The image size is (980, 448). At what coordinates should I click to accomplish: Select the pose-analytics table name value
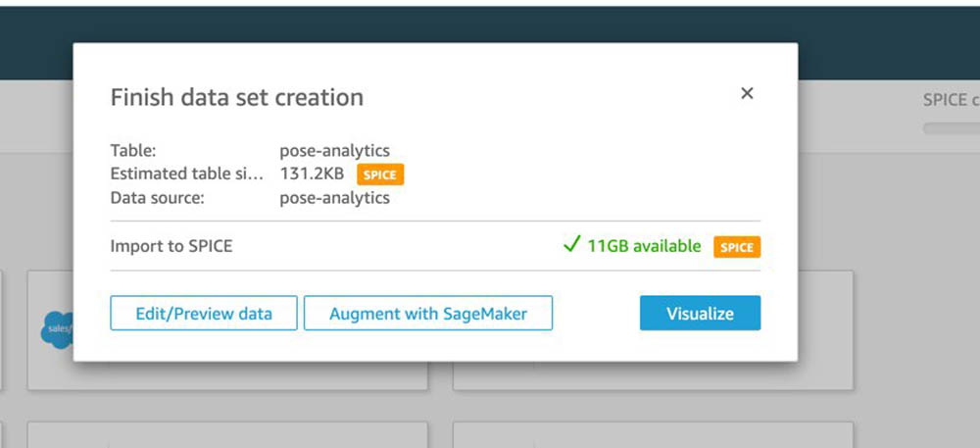tap(334, 151)
